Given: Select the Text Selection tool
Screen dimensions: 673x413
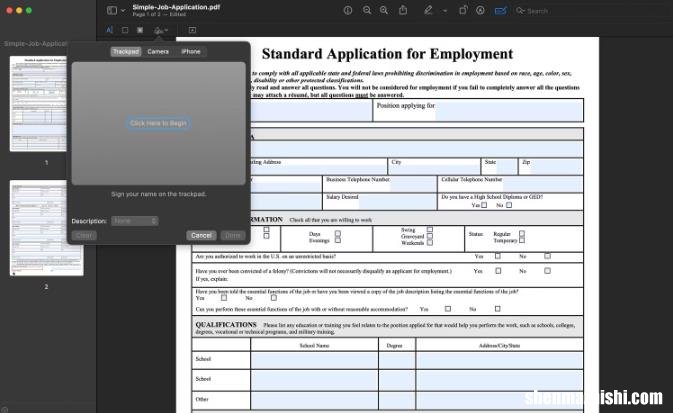Looking at the screenshot, I should [109, 30].
